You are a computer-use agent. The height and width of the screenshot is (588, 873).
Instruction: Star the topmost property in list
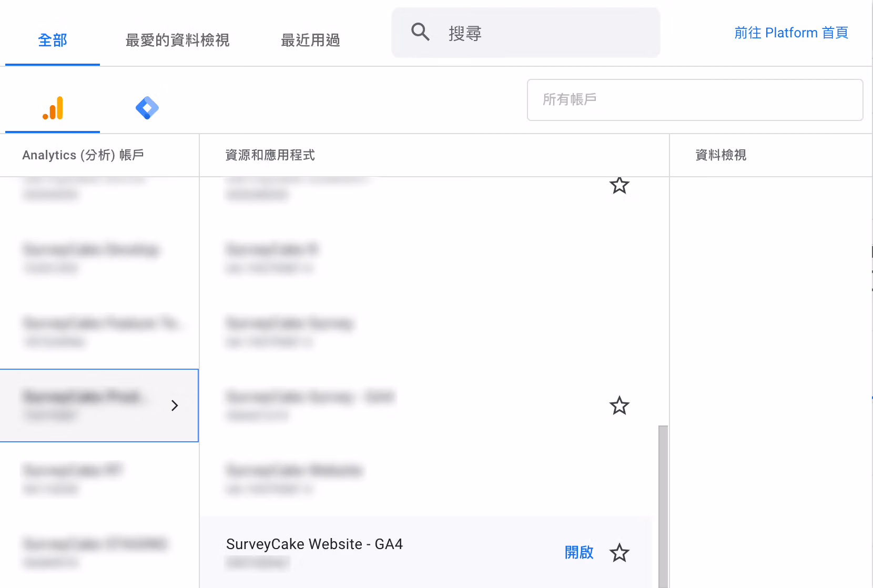click(620, 185)
